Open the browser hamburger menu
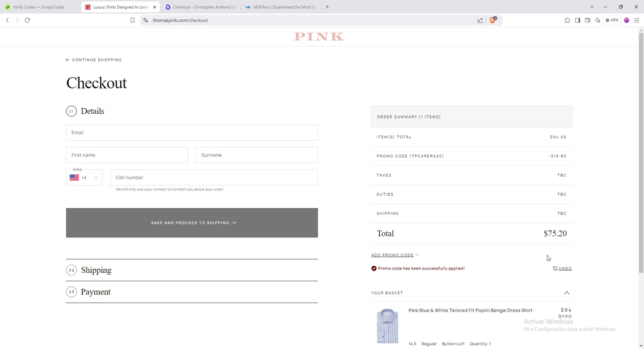The image size is (644, 349). 637,20
